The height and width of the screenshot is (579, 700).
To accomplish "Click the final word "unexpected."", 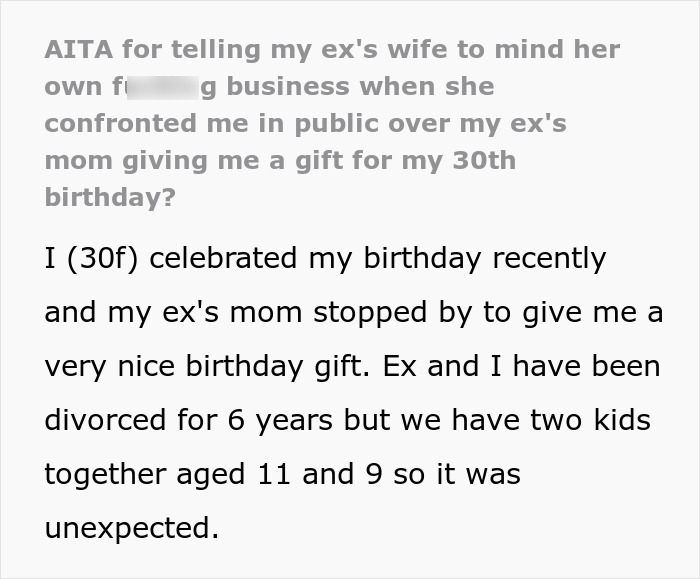I will point(131,527).
